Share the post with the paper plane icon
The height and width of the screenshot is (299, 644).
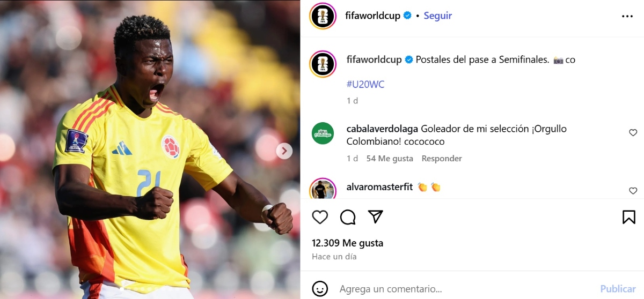click(376, 216)
